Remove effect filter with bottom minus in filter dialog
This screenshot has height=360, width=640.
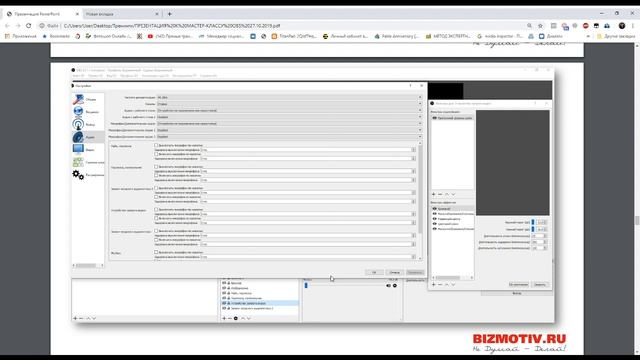(440, 284)
